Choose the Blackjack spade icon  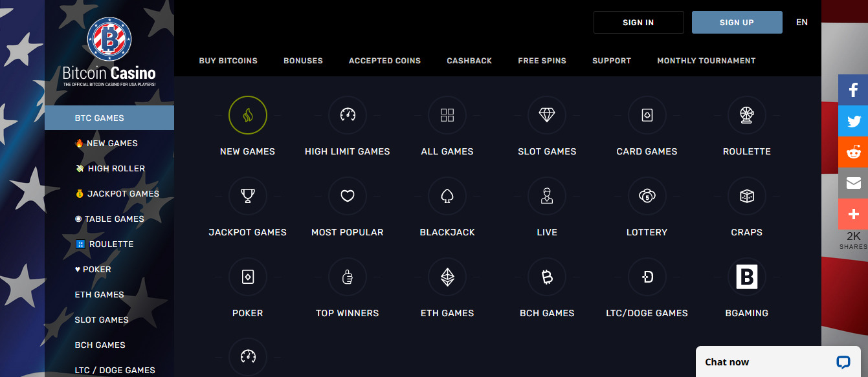point(447,196)
